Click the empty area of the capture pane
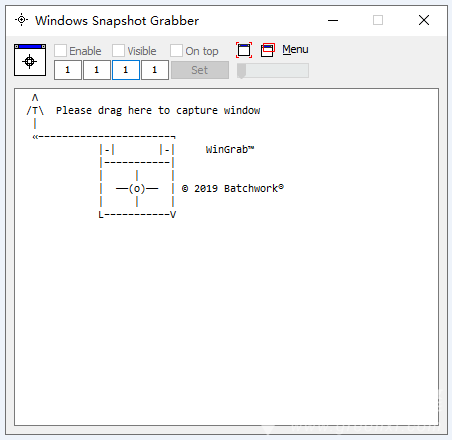Image resolution: width=452 pixels, height=440 pixels. [x=227, y=317]
